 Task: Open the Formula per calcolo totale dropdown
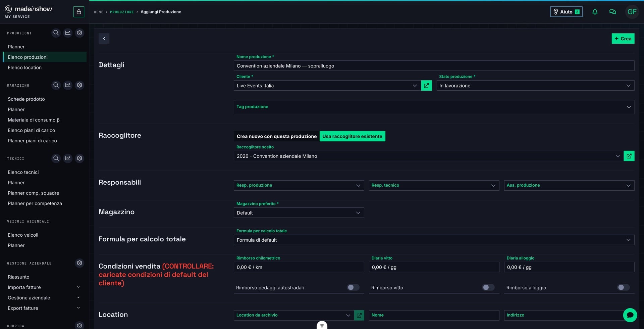click(434, 240)
